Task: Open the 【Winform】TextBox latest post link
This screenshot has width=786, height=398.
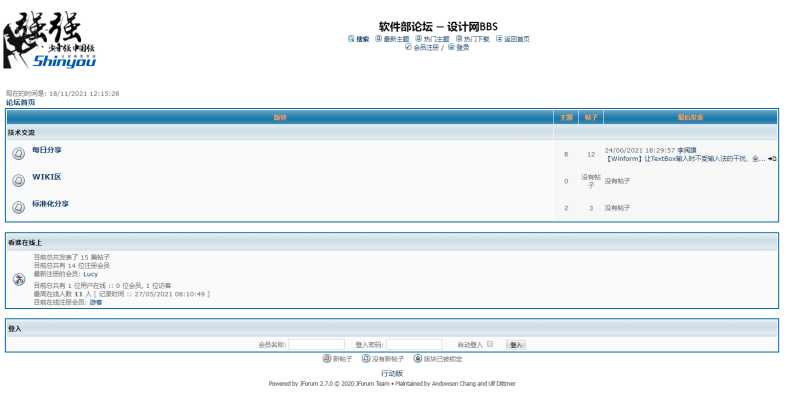Action: [x=685, y=159]
